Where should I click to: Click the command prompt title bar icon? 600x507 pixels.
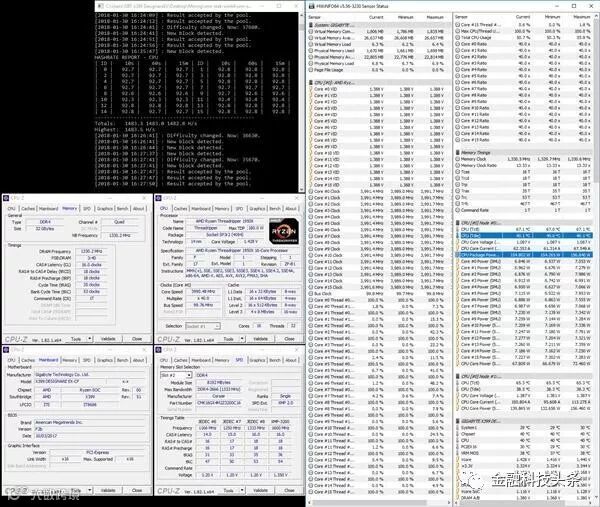100,6
